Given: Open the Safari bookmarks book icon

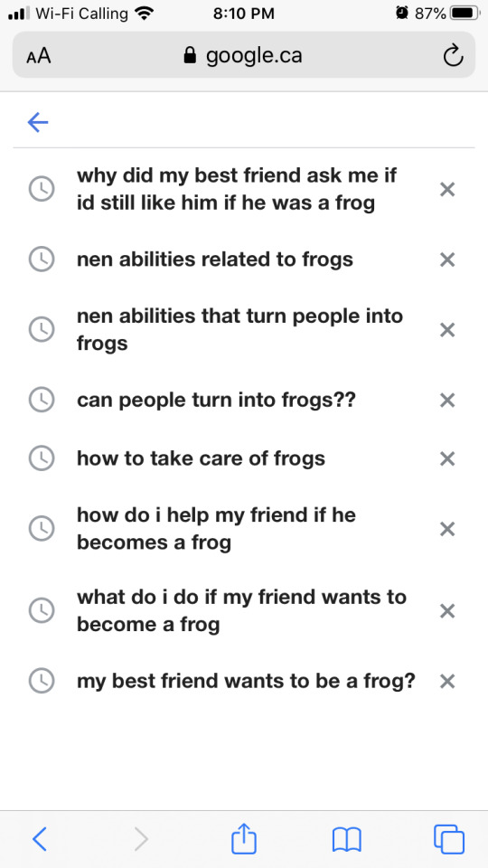Looking at the screenshot, I should 346,840.
